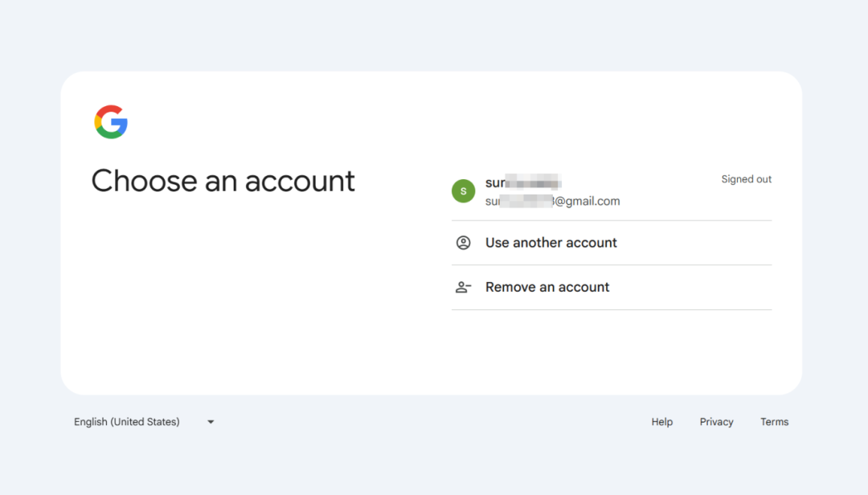The image size is (868, 495).
Task: Select the Use another account option
Action: point(551,243)
